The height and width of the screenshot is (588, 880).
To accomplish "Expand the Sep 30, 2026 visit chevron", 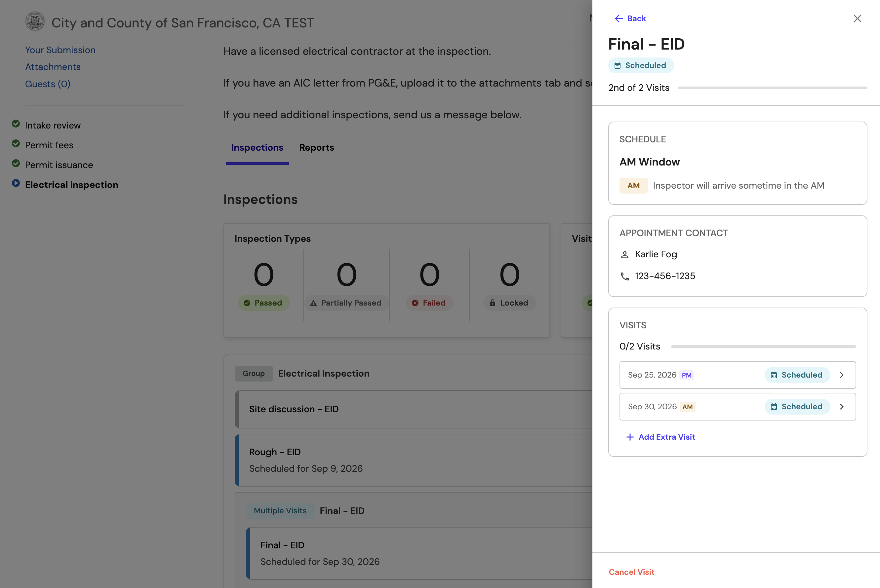I will coord(841,407).
